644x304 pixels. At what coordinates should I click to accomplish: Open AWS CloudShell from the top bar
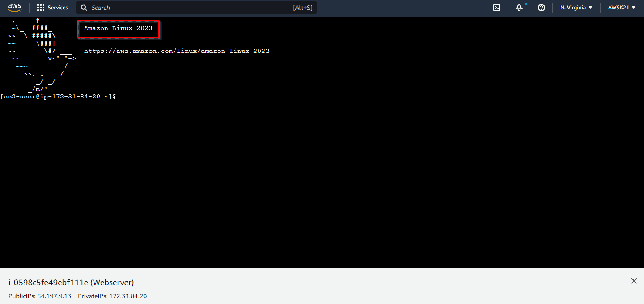tap(496, 8)
